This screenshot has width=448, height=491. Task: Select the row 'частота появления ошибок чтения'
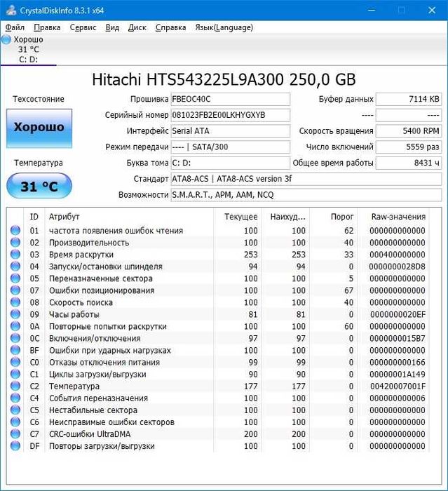tap(218, 231)
